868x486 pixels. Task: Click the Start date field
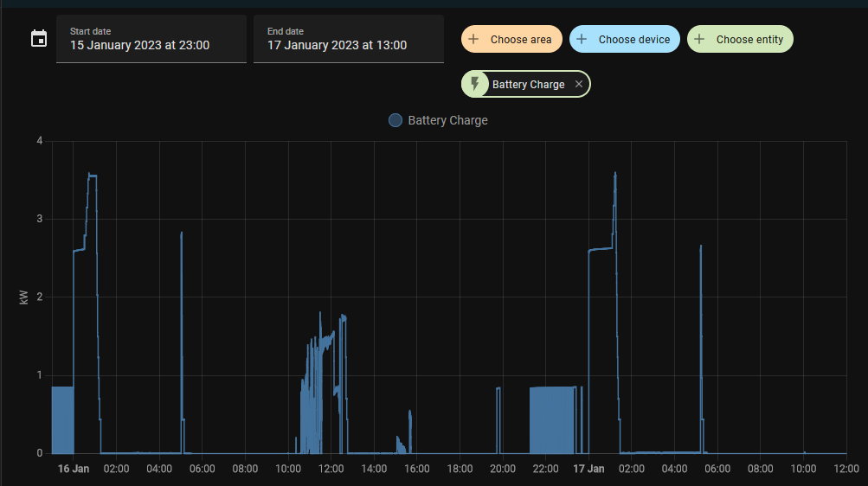point(151,39)
